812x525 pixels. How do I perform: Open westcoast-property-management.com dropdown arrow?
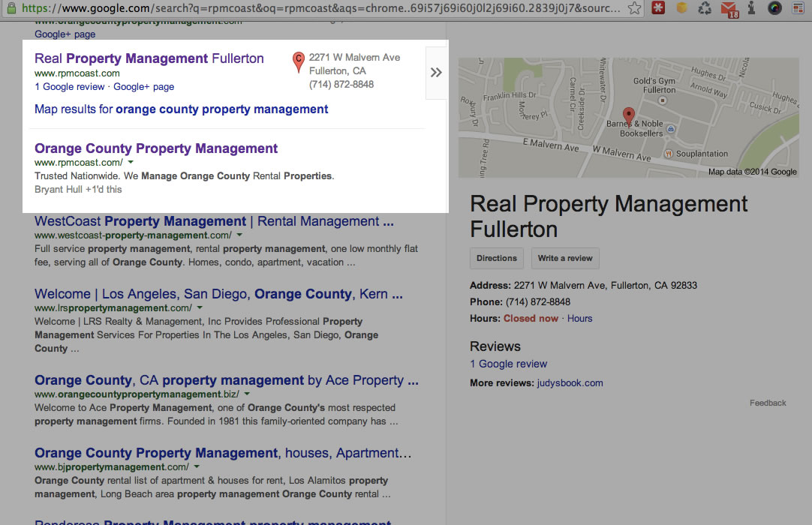click(x=239, y=235)
